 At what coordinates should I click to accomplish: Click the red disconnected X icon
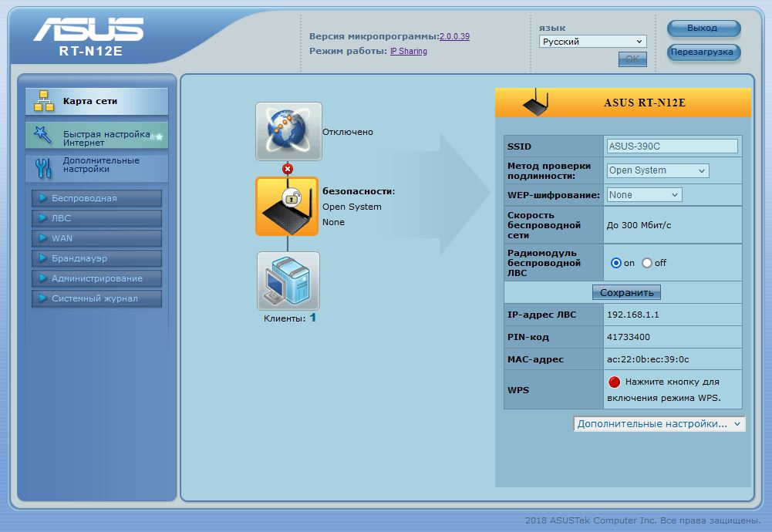point(288,169)
